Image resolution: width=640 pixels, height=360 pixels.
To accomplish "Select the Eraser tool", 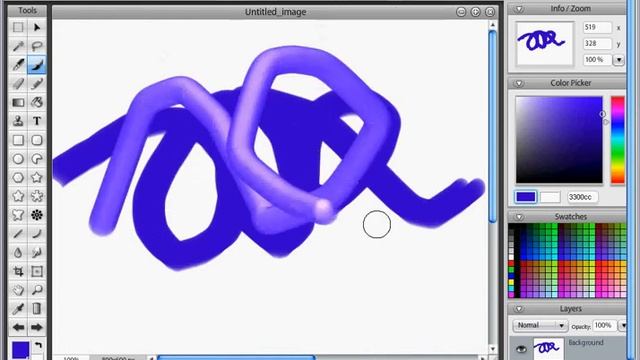I will coord(18,83).
